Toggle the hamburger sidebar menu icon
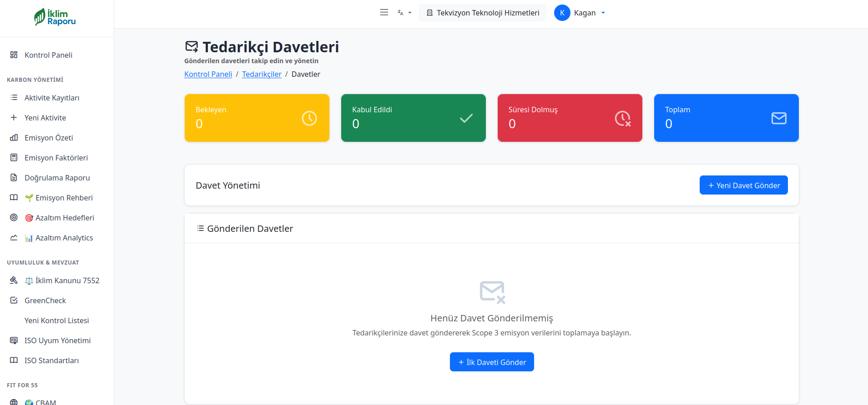 click(384, 13)
